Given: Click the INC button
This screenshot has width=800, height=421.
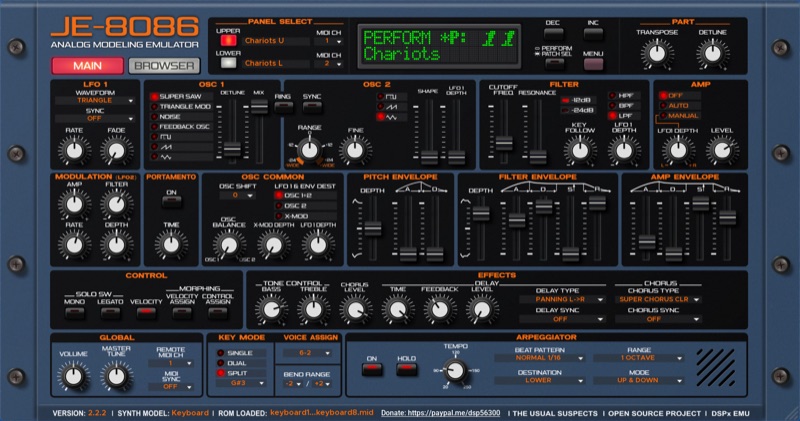Looking at the screenshot, I should (x=593, y=34).
